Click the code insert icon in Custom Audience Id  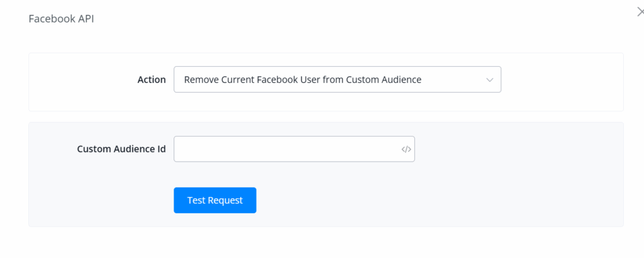tap(406, 150)
